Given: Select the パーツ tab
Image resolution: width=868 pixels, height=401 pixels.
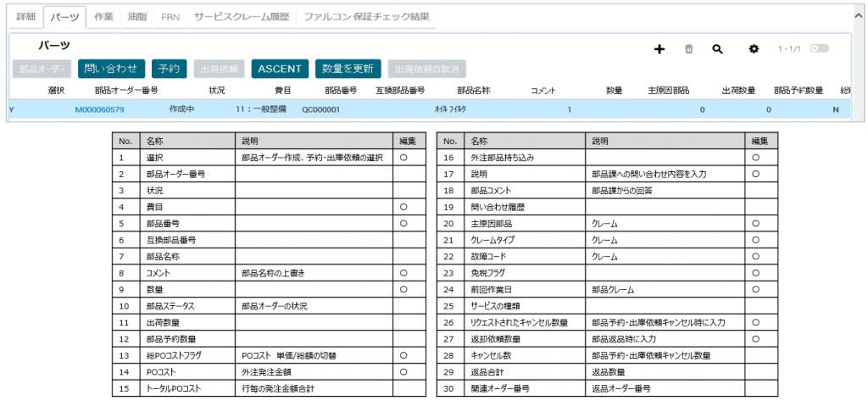Looking at the screenshot, I should (63, 17).
